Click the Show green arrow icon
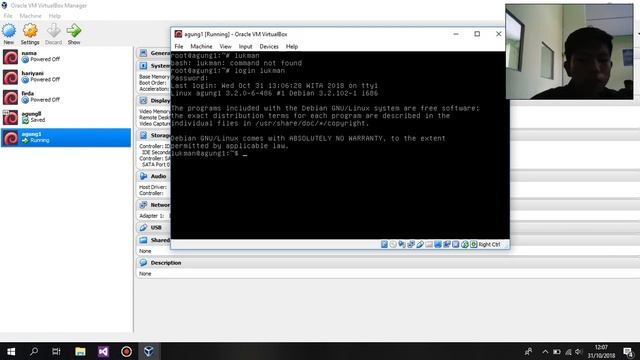 pyautogui.click(x=74, y=31)
